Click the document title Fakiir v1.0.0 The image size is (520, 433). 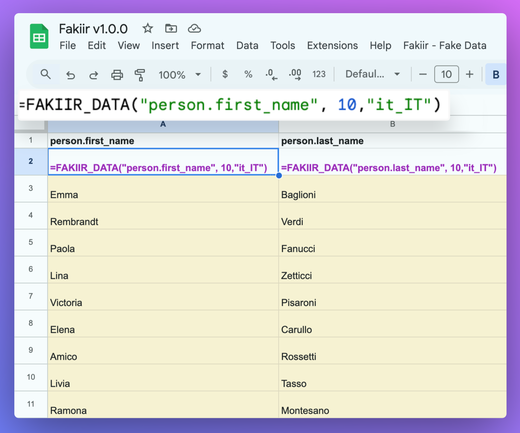coord(93,29)
